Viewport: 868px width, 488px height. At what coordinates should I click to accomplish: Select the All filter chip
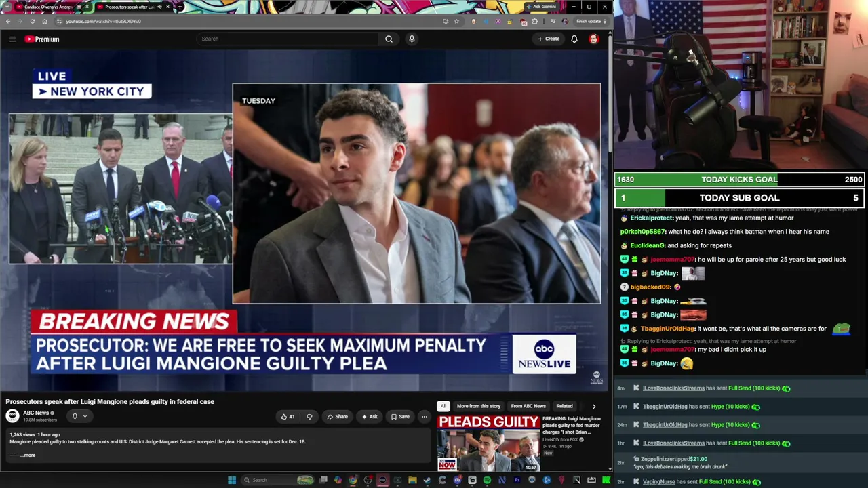tap(443, 407)
